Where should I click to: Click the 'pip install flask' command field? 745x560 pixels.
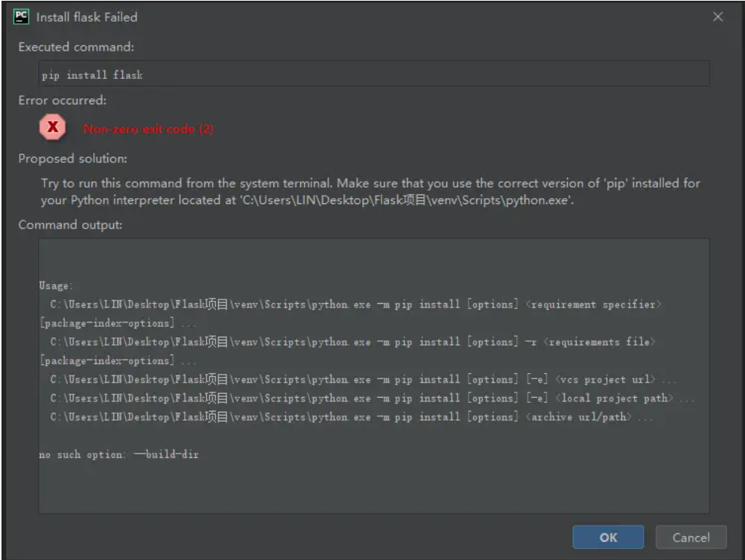(373, 74)
